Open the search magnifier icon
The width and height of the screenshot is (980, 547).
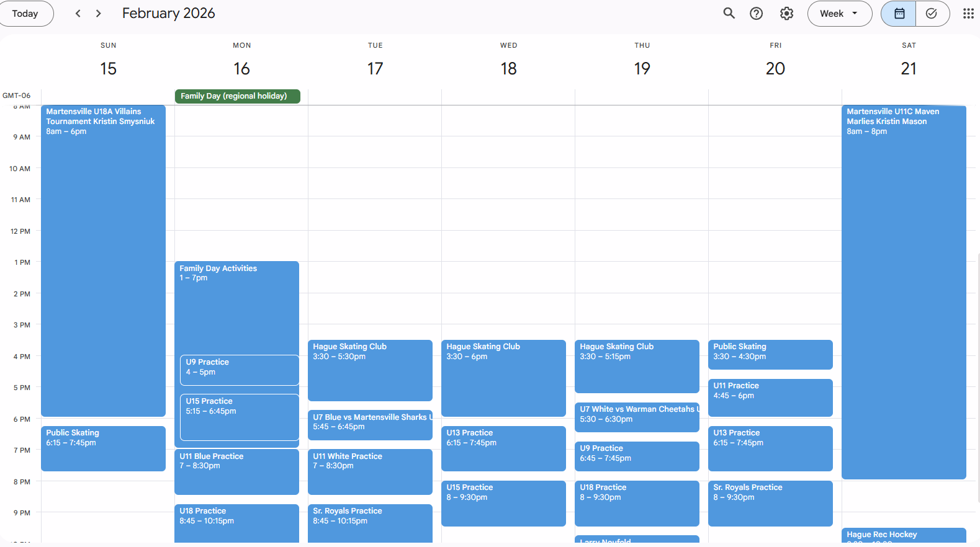[x=729, y=14]
